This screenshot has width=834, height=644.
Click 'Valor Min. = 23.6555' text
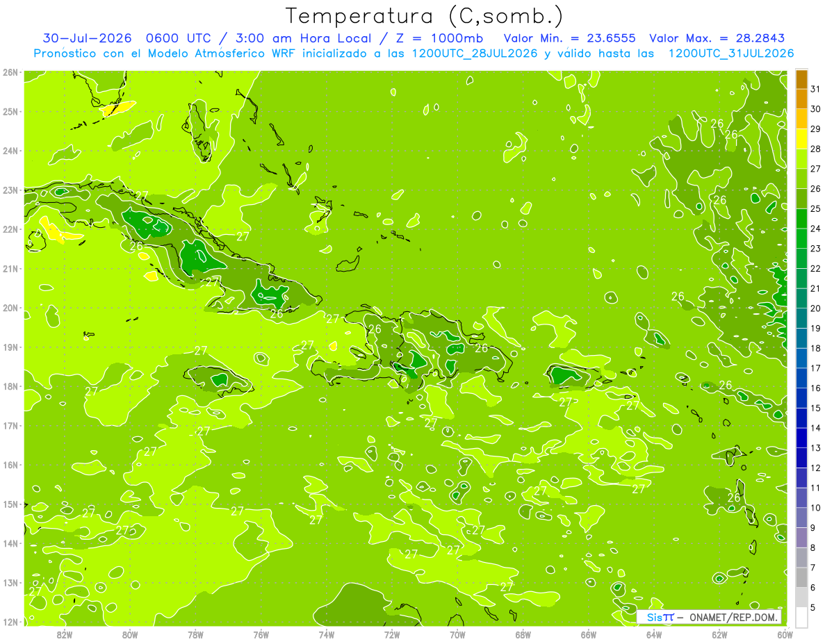click(569, 38)
